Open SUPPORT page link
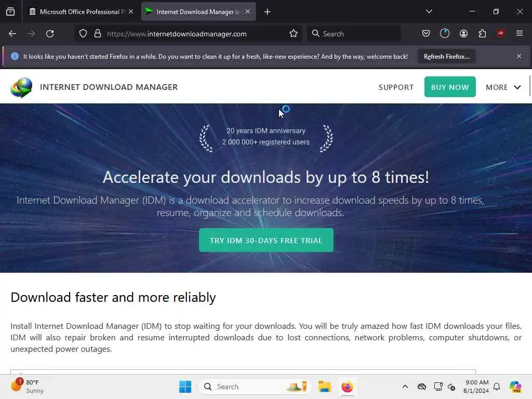The image size is (532, 399). tap(396, 87)
